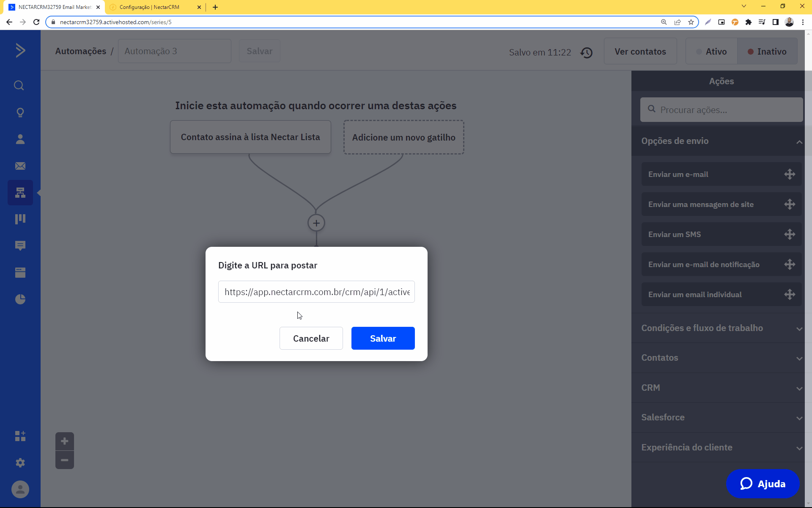The width and height of the screenshot is (812, 508).
Task: Select Enviar um e-mail action
Action: 721,174
